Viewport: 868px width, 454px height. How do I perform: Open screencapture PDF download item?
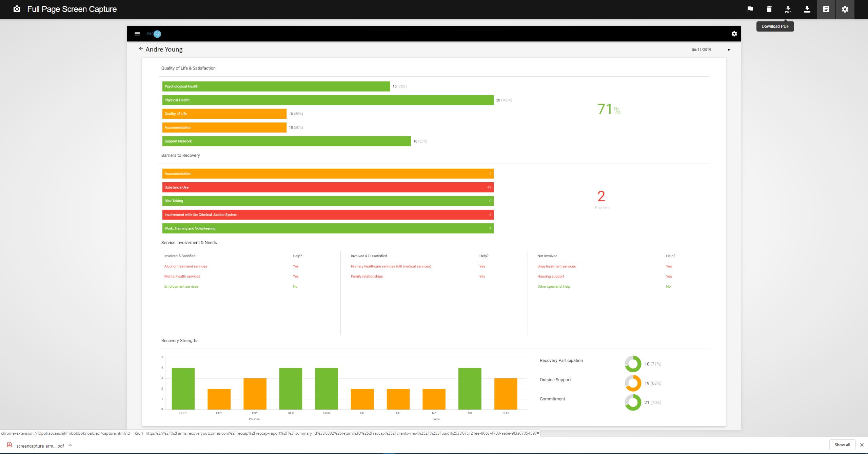point(40,446)
